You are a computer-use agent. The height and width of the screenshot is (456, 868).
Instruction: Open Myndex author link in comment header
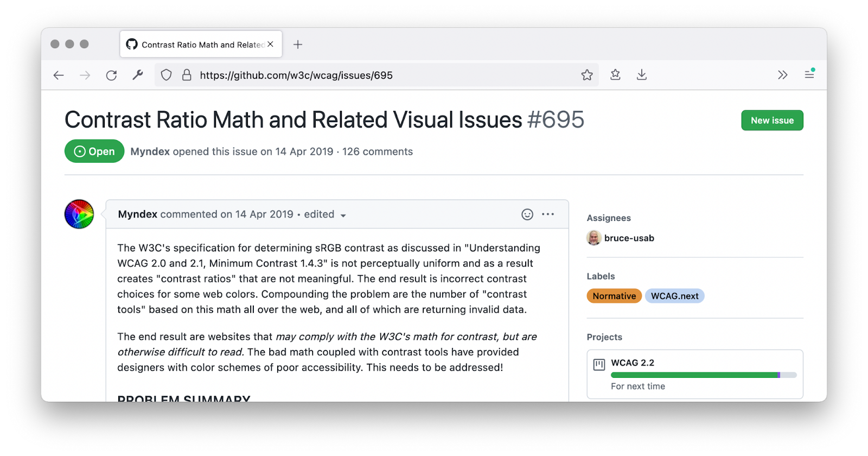[138, 214]
